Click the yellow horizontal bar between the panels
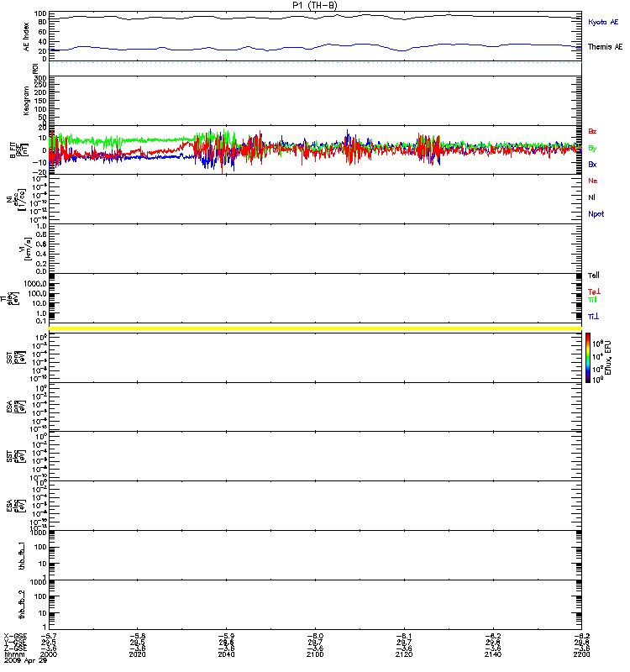Image resolution: width=630 pixels, height=672 pixels. 315,328
